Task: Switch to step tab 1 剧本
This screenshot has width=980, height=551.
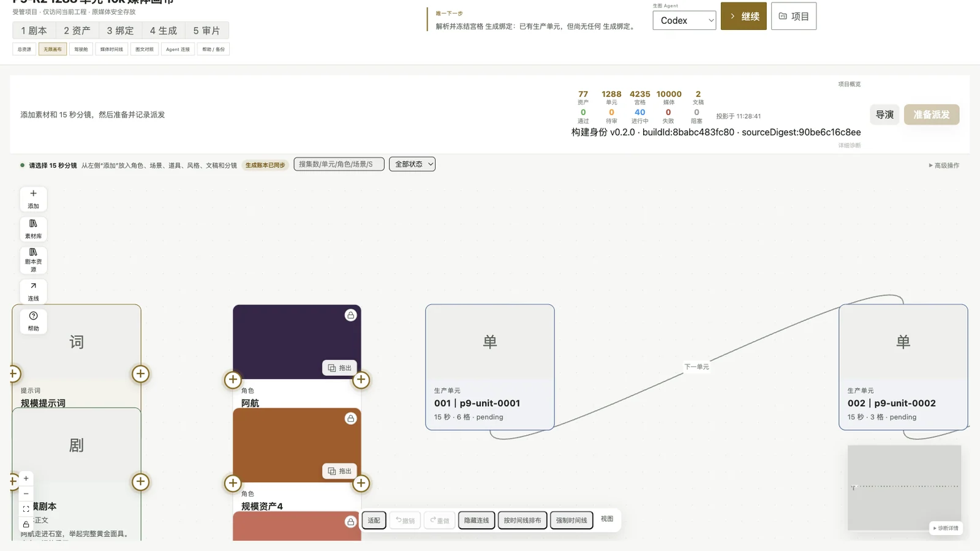Action: 34,31
